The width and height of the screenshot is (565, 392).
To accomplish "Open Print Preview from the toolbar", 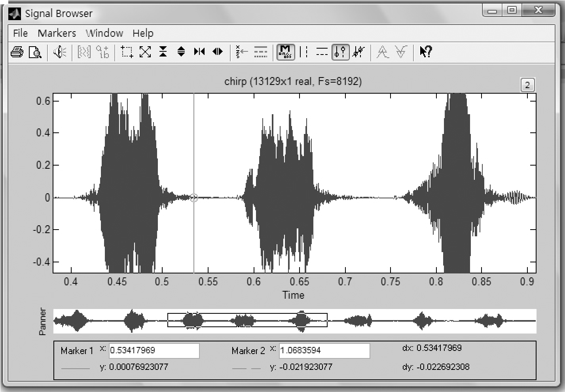I will coord(35,52).
